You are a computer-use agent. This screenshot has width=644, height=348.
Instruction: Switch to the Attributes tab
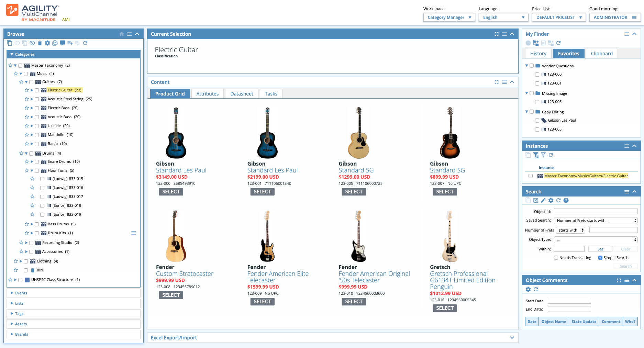[x=207, y=93]
